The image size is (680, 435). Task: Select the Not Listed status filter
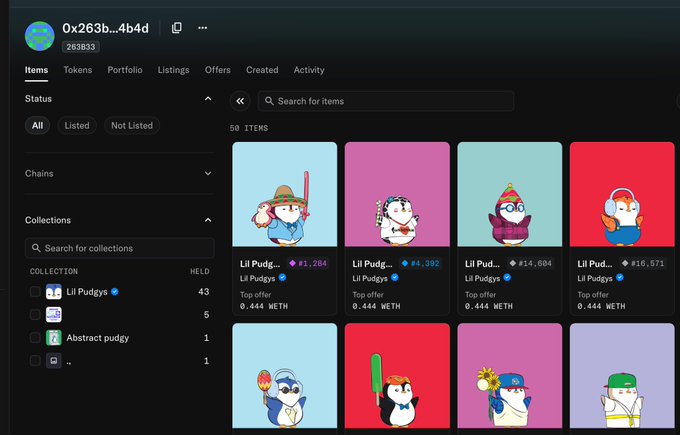[132, 125]
